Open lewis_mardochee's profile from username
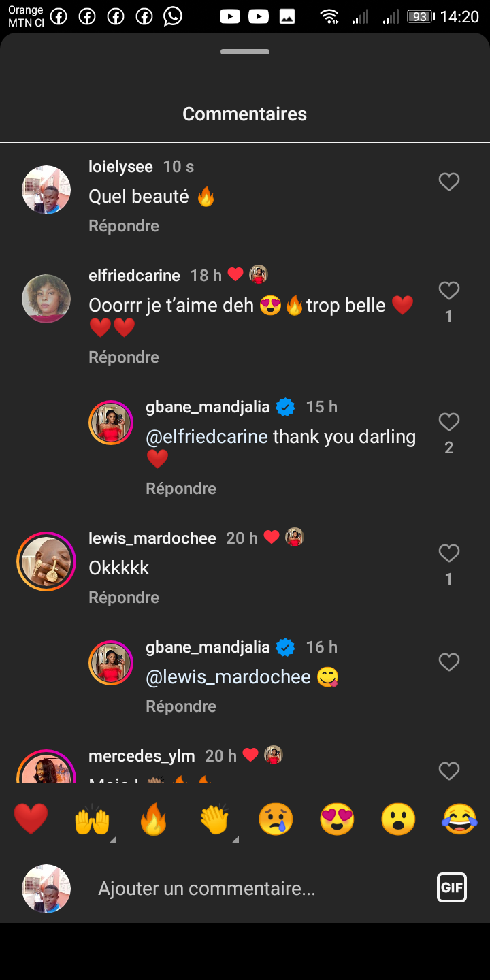This screenshot has width=490, height=980. pos(152,538)
